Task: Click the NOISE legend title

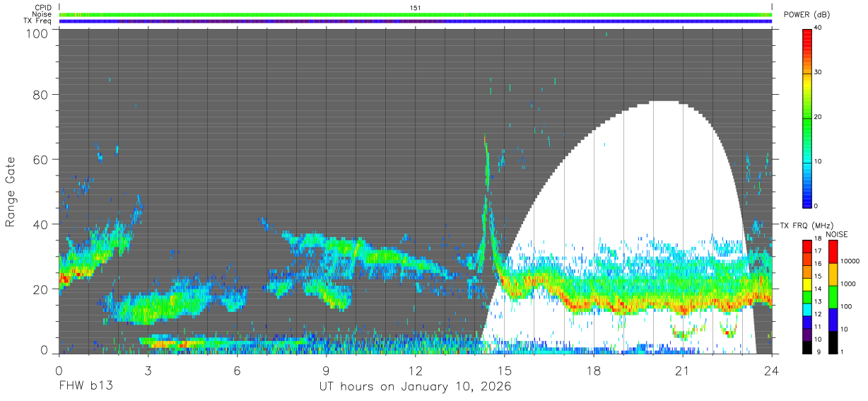Action: click(837, 234)
